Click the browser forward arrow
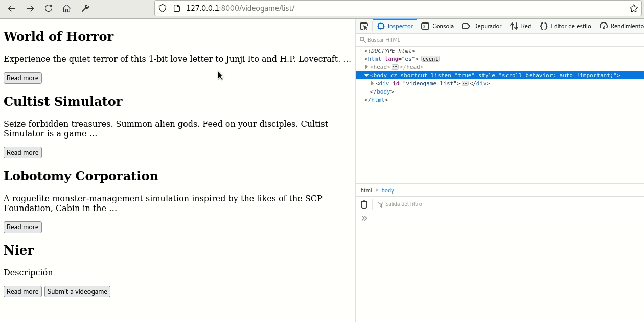This screenshot has width=644, height=322. pos(30,8)
